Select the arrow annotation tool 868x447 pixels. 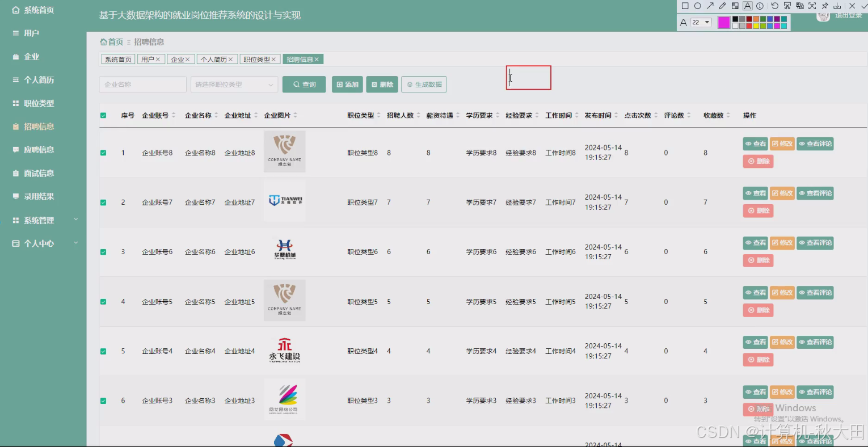710,6
